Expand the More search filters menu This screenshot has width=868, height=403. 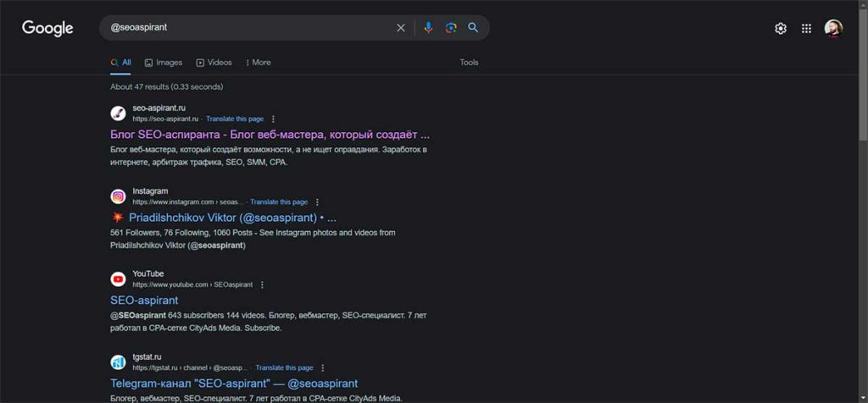click(258, 63)
